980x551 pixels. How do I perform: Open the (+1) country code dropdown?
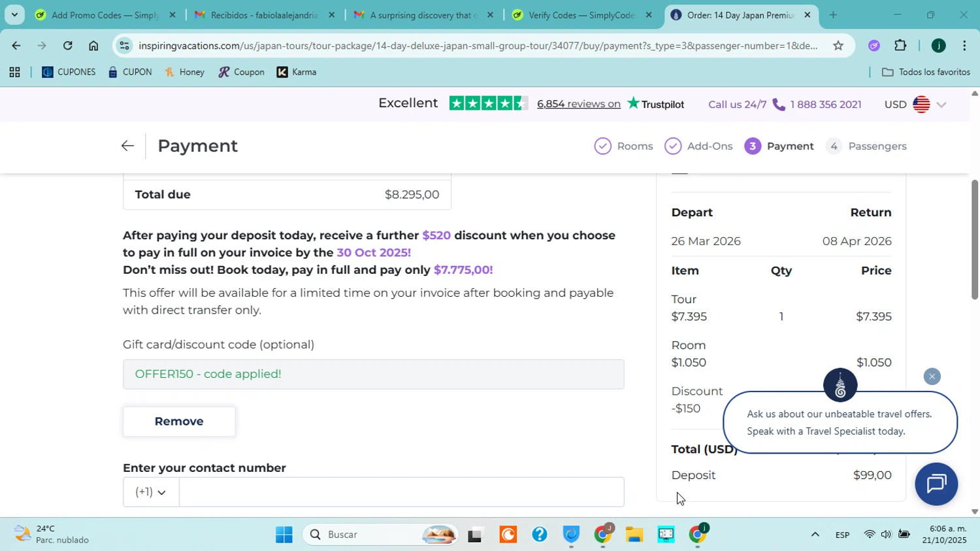click(x=150, y=492)
